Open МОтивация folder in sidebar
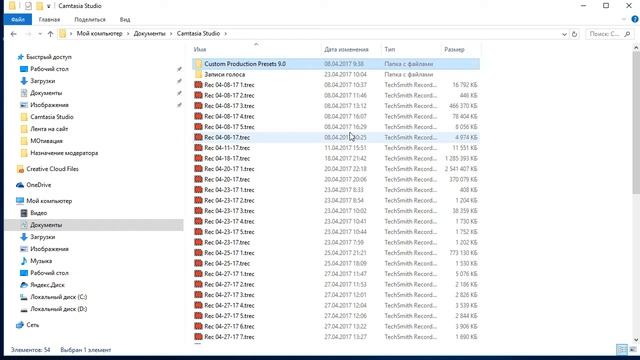Screen dimensions: 640x360 tap(46, 141)
